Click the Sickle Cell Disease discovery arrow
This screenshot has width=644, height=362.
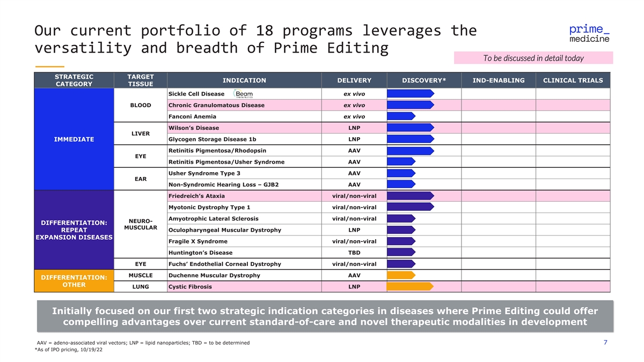410,94
